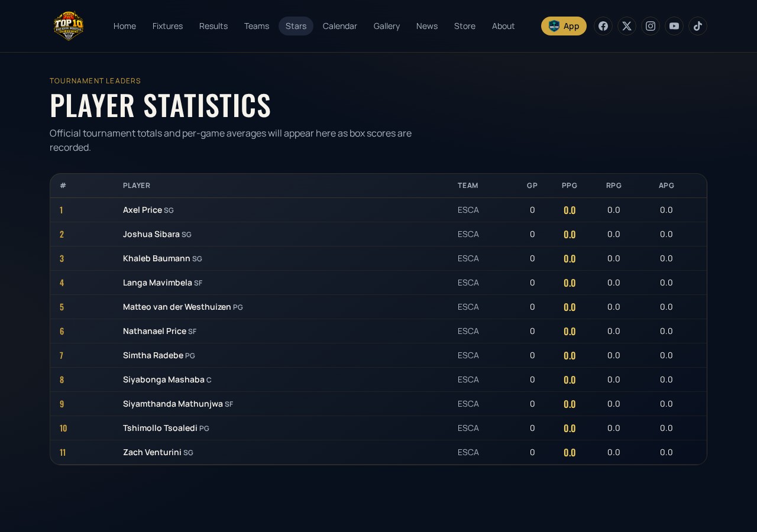This screenshot has height=532, width=757.
Task: Click PPG value for Zach Venturini
Action: (570, 452)
